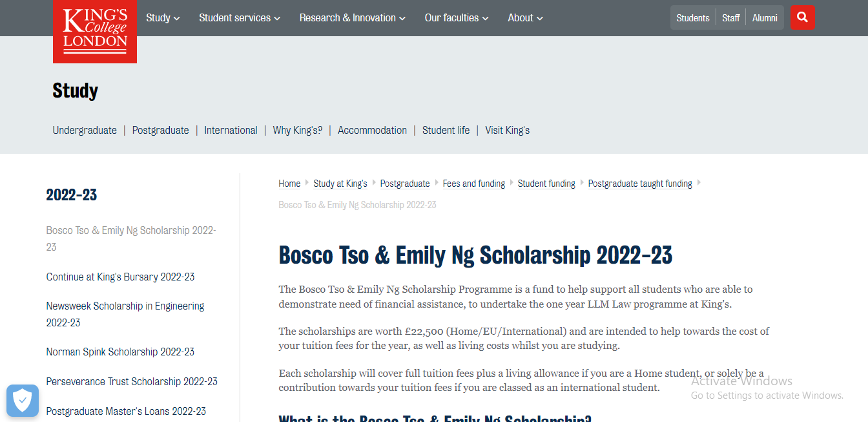Expand the Student services dropdown

240,18
